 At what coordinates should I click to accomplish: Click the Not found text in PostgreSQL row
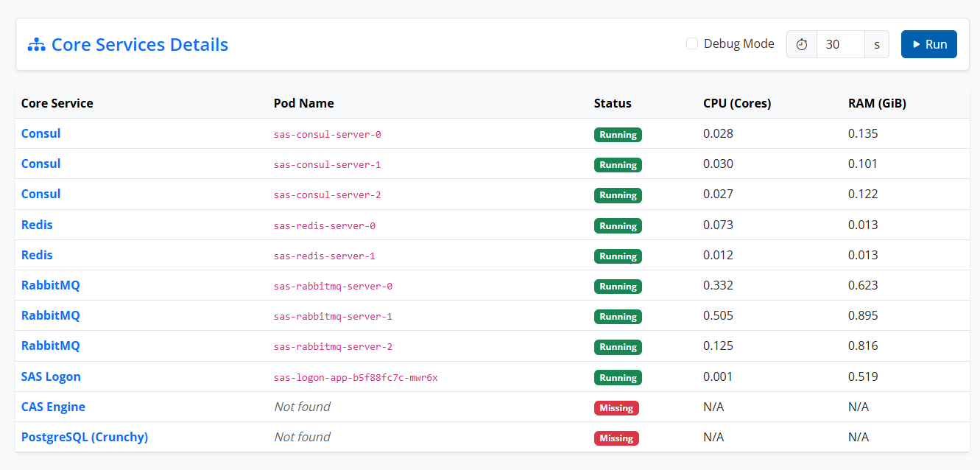coord(302,437)
